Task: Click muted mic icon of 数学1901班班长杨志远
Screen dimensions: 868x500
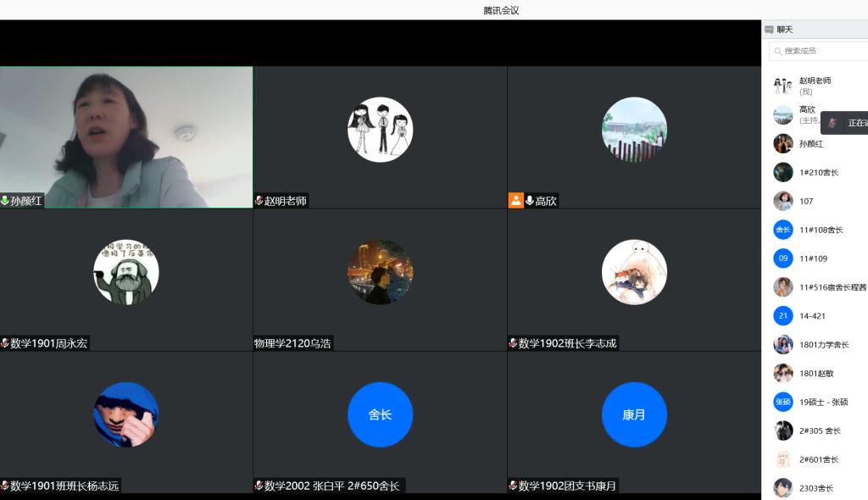Action: 5,486
